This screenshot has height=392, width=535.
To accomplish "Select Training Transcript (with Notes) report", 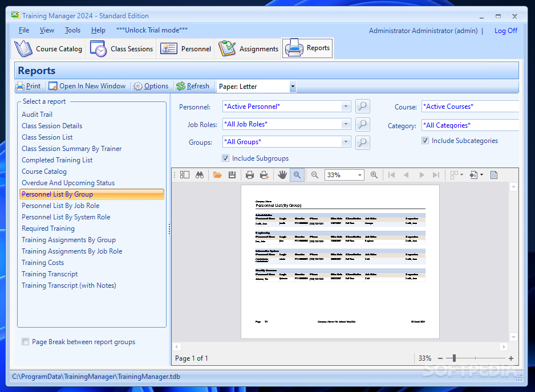I will pos(69,285).
